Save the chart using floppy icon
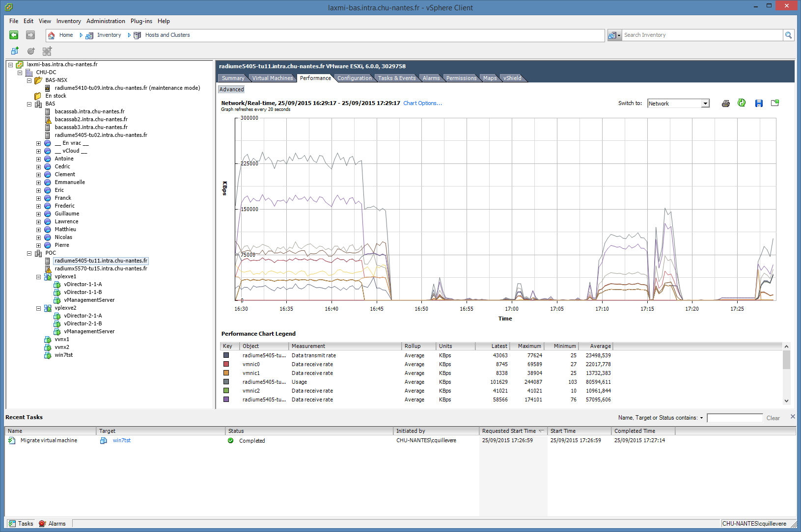The image size is (801, 532). click(759, 104)
